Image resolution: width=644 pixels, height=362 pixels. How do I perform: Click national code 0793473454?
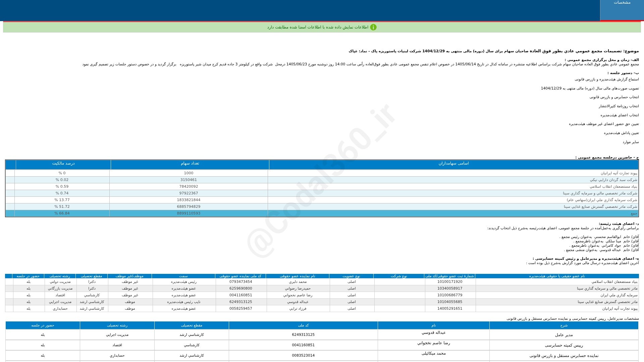[241, 282]
